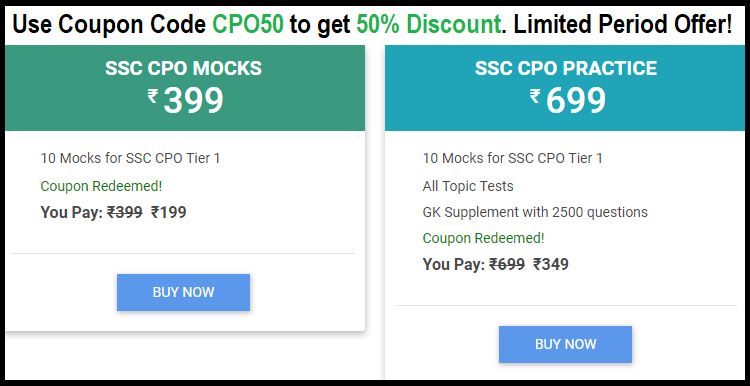Click 10 Mocks line in Mocks card

pyautogui.click(x=130, y=158)
